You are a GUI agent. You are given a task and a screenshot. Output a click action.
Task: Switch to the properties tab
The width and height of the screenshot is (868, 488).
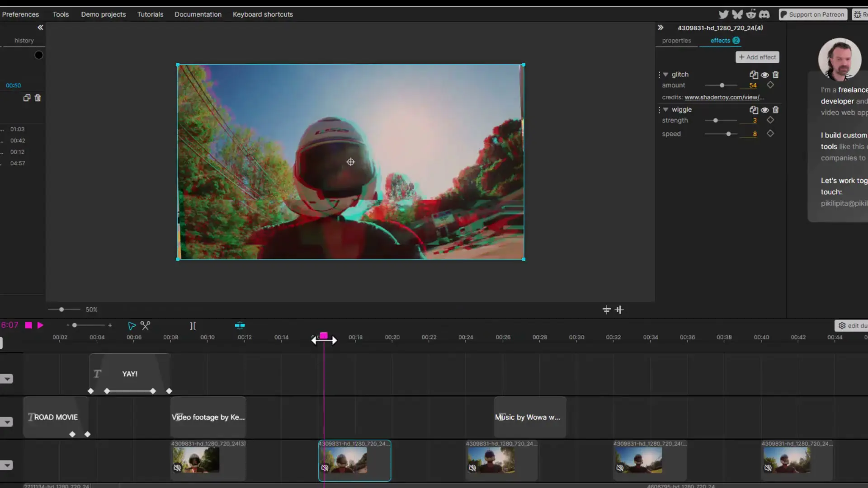(x=676, y=41)
